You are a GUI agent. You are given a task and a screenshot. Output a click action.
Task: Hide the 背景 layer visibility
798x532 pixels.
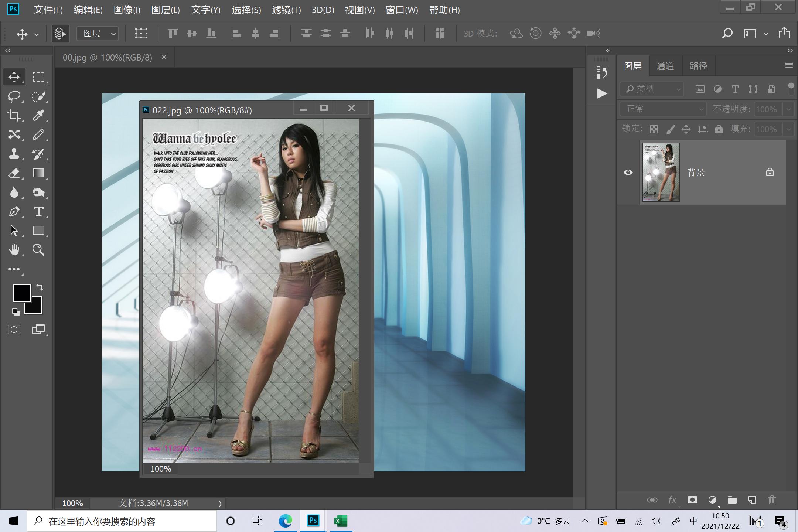(x=628, y=173)
